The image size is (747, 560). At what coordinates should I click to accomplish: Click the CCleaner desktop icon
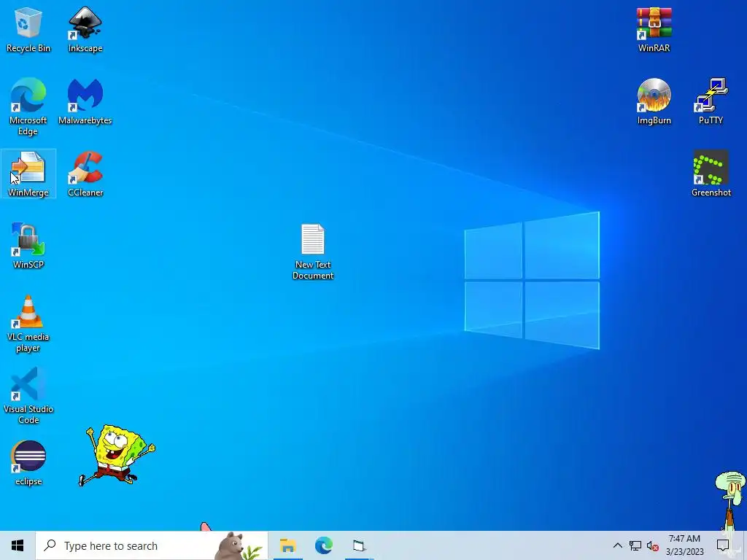85,174
